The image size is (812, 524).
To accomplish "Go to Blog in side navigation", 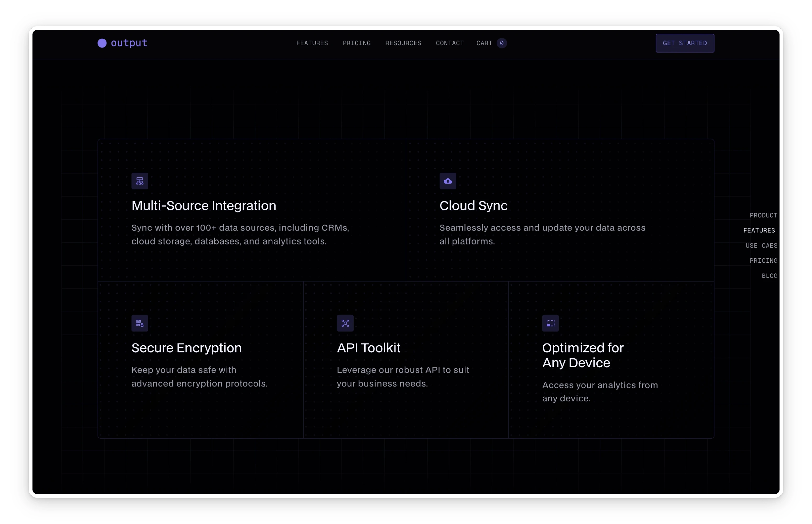I will [770, 276].
